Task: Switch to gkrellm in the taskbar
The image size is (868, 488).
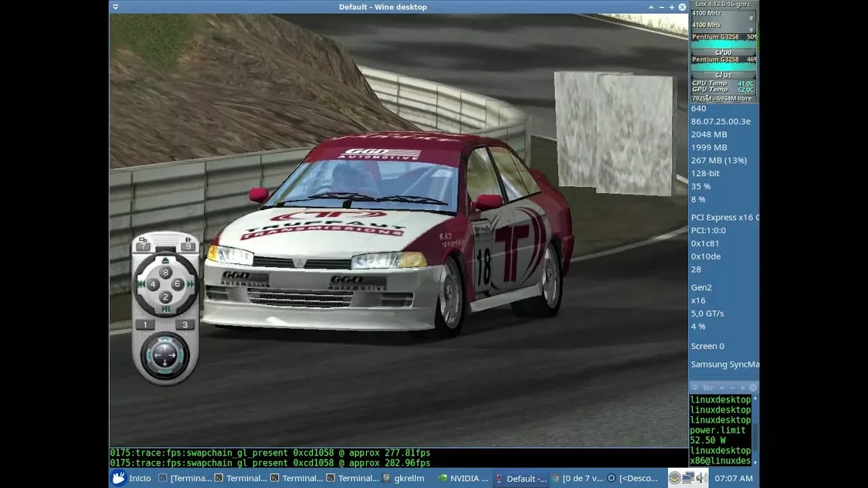Action: (404, 478)
